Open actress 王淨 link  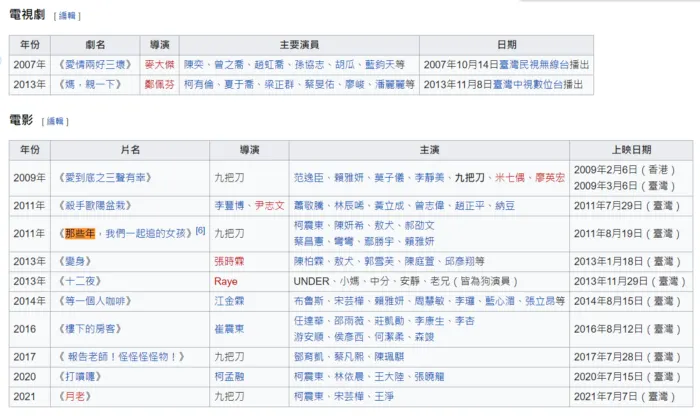click(384, 396)
